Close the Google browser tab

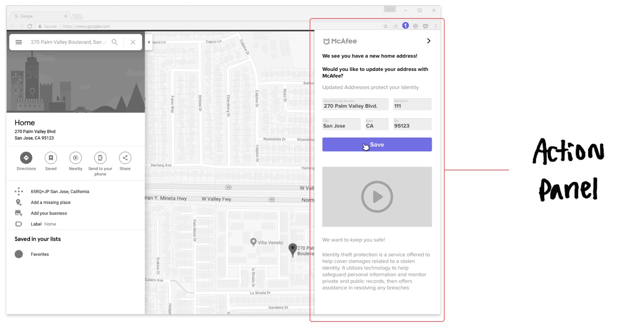pos(66,16)
